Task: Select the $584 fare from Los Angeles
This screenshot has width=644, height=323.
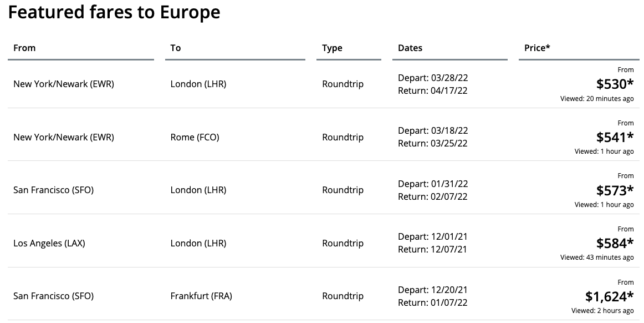Action: 615,243
